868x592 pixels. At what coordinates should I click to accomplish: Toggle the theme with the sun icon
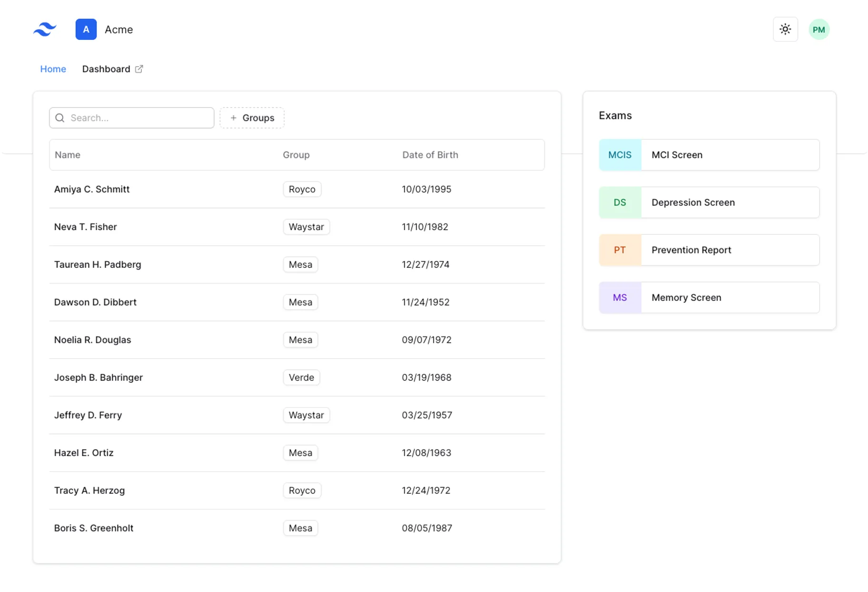pos(785,29)
